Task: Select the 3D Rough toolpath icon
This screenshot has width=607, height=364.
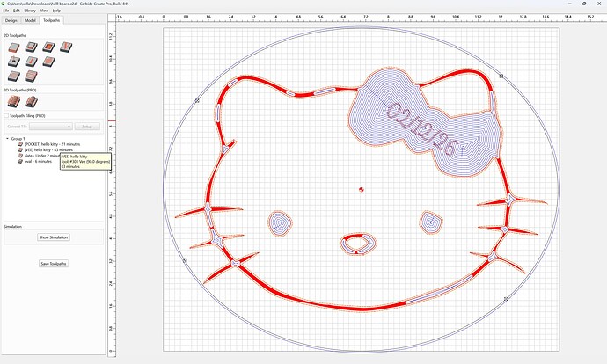Action: pos(14,102)
